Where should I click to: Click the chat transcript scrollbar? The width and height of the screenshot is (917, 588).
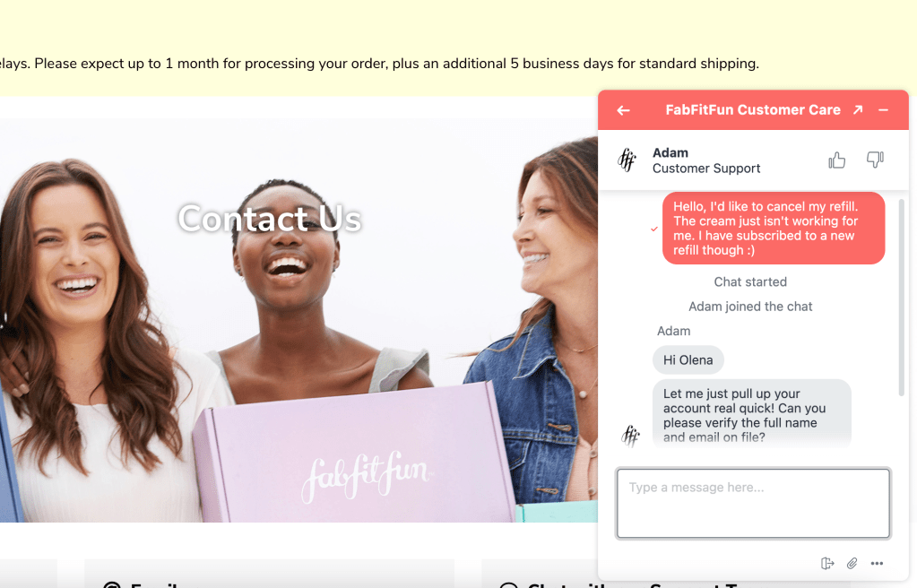(901, 298)
